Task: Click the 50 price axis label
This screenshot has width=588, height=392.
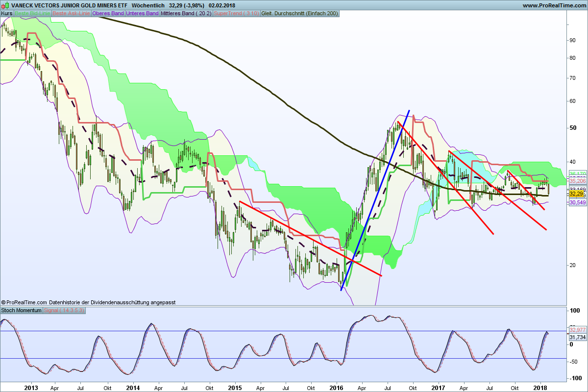Action: coord(573,128)
